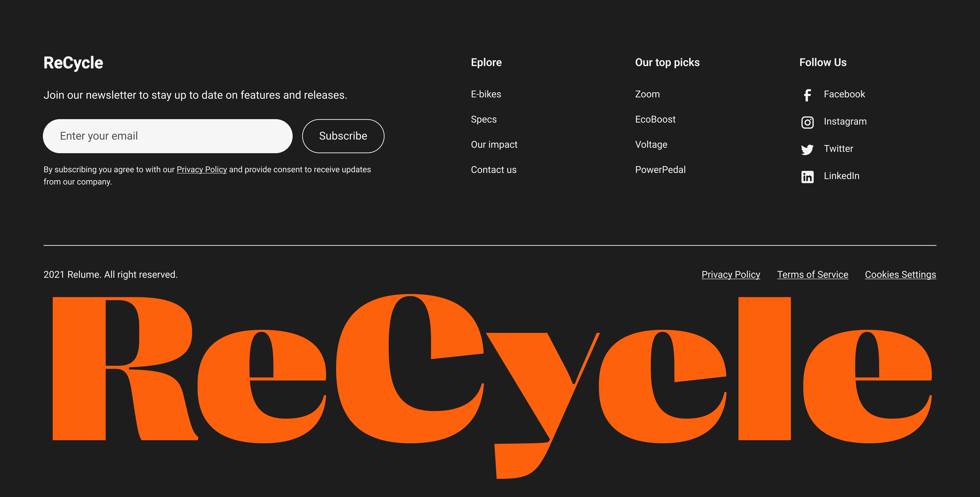This screenshot has width=980, height=497.
Task: Click the Contact us link
Action: pos(493,170)
